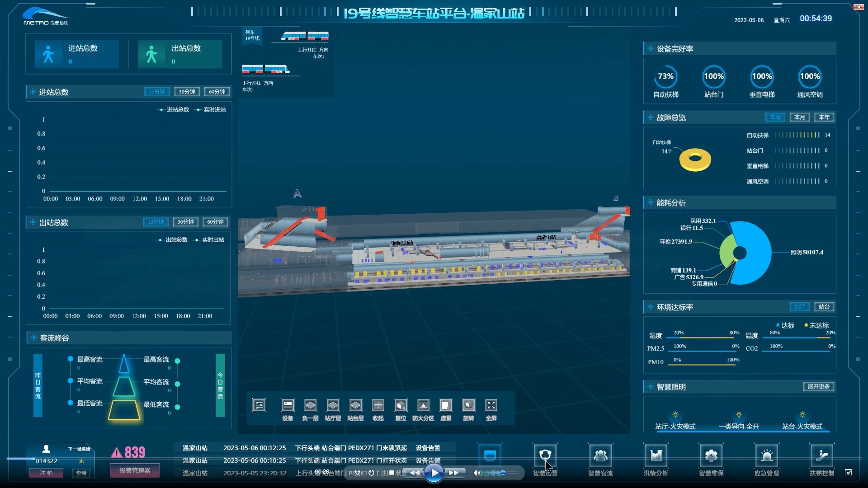This screenshot has height=488, width=868.
Task: Select 30分钟 interval for 进站总数 chart
Action: click(187, 92)
